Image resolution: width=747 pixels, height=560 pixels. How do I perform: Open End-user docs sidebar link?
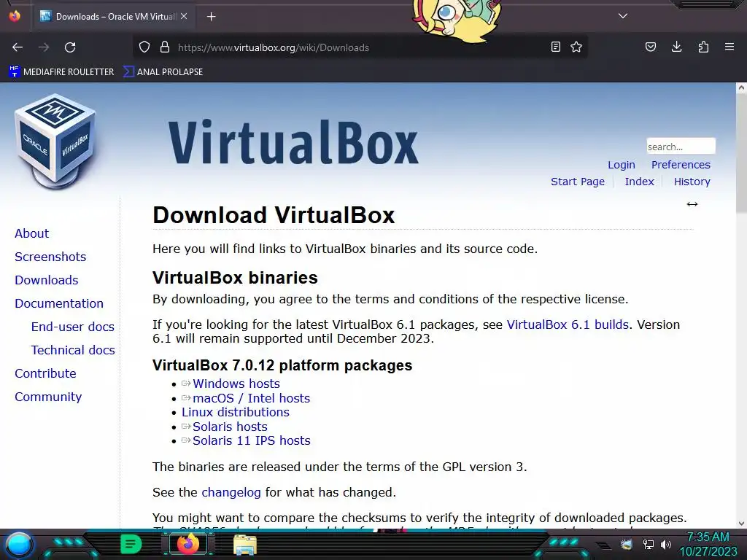coord(73,327)
